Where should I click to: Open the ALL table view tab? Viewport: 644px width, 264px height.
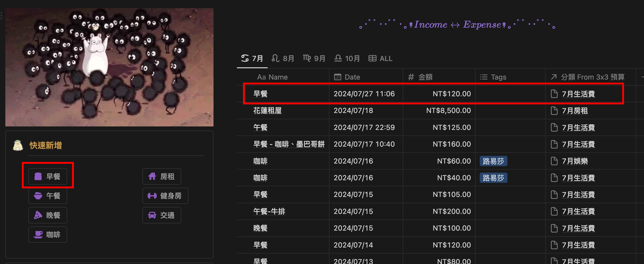click(381, 58)
